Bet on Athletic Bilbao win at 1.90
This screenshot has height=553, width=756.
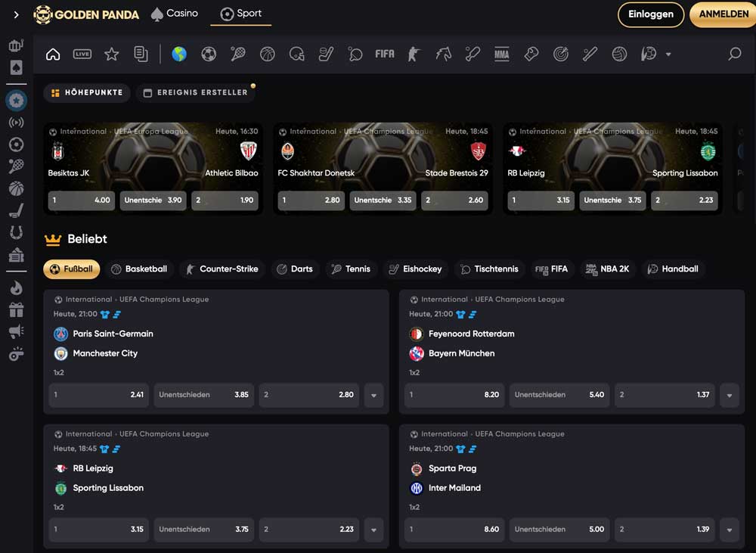225,200
